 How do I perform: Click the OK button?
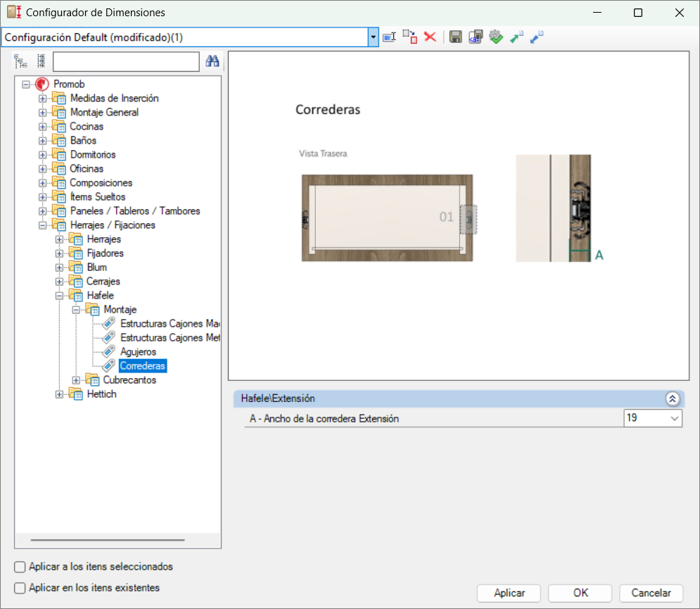[580, 593]
